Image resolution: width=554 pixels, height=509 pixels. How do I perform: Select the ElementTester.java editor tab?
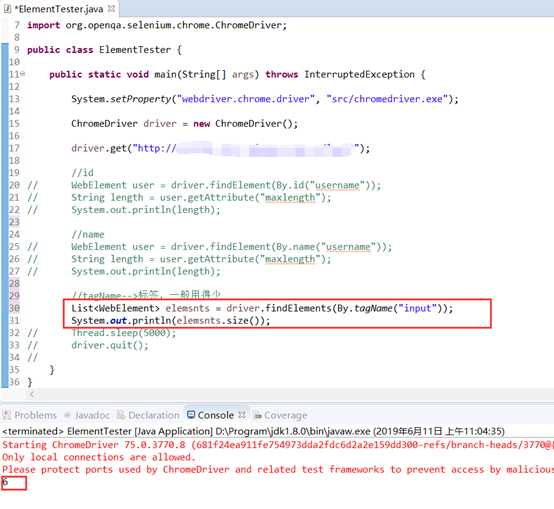59,9
